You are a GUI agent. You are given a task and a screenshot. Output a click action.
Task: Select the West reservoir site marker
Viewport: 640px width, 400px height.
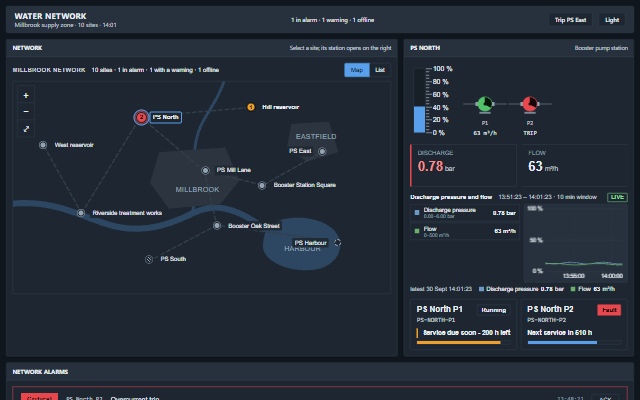click(43, 145)
